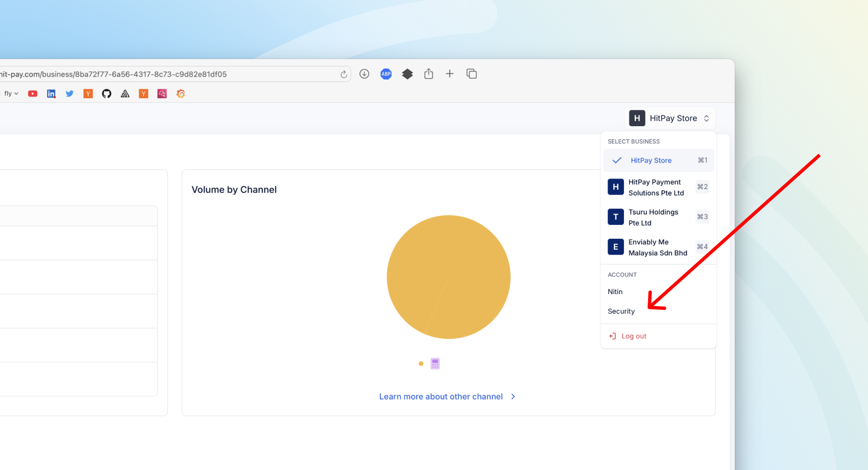
Task: Click the SELECT BUSINESS section label
Action: pos(634,141)
